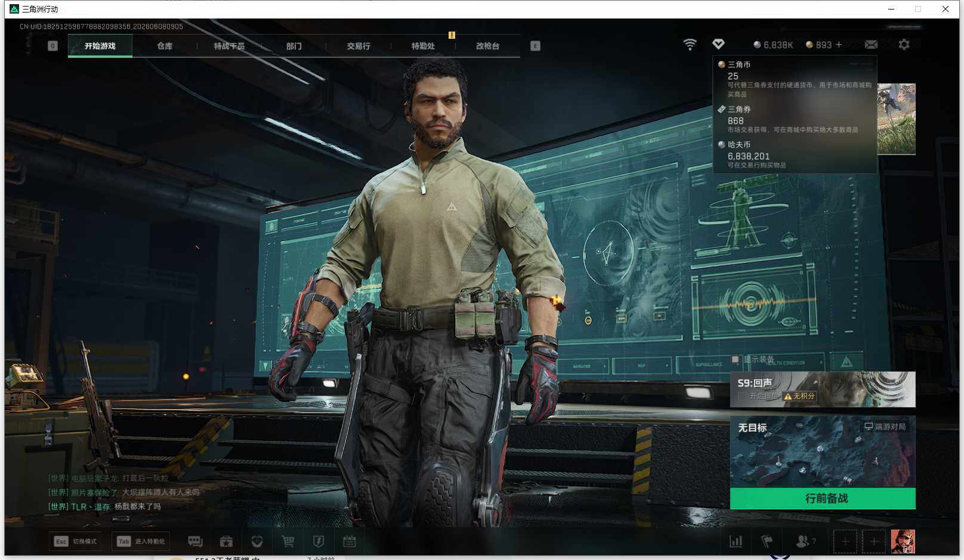Toggle the 显示装备 checkbox
This screenshot has width=964, height=560.
pyautogui.click(x=736, y=359)
